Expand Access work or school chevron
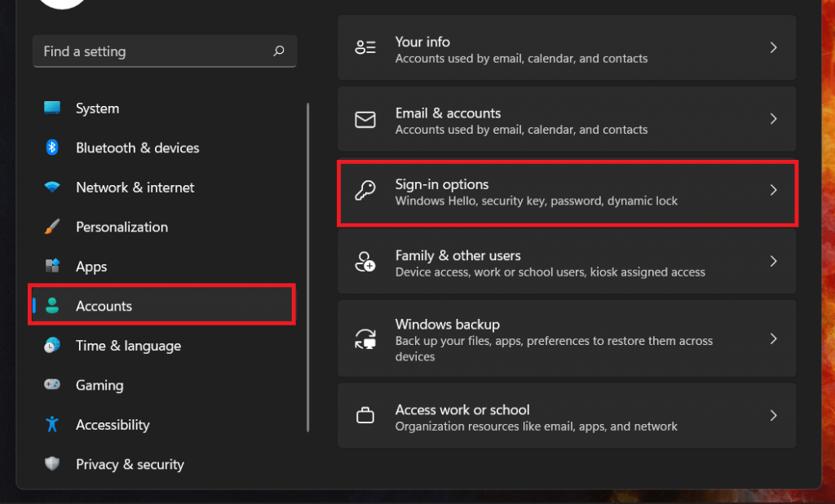835x504 pixels. click(773, 415)
